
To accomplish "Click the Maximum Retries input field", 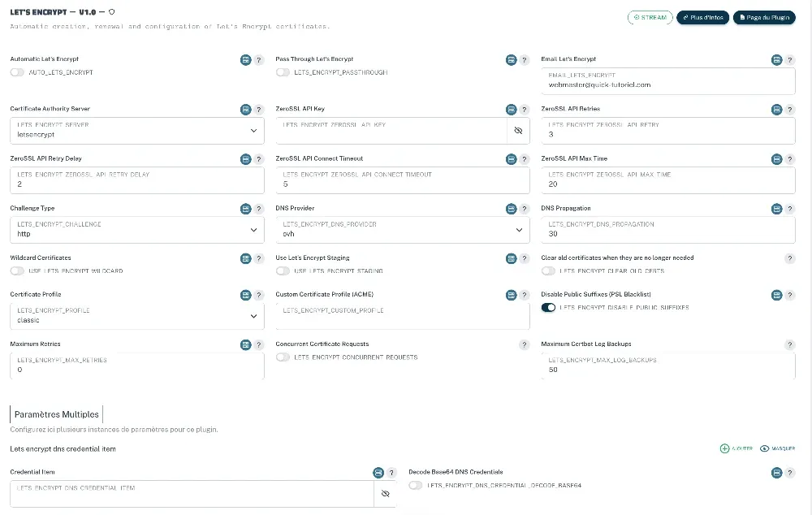I will click(137, 366).
